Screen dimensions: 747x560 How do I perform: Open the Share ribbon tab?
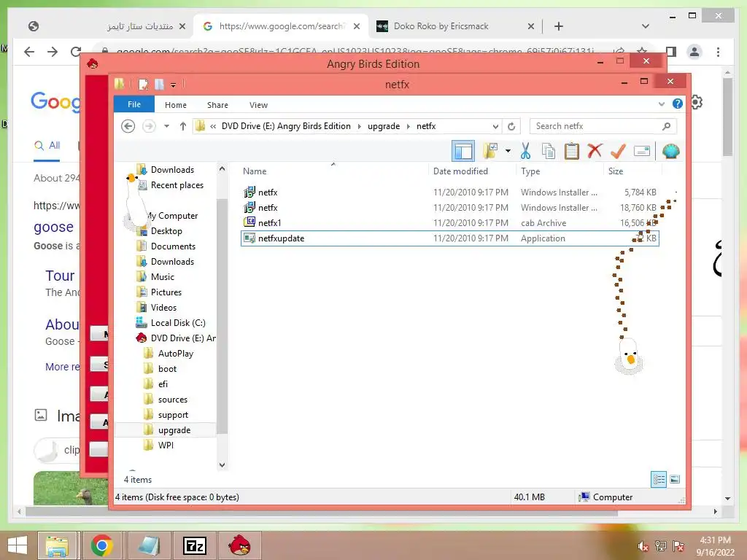217,105
